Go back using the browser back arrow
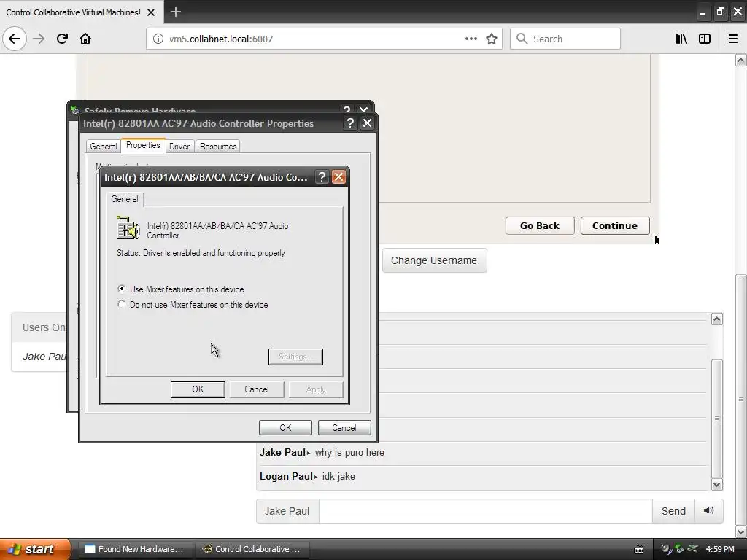 point(15,39)
